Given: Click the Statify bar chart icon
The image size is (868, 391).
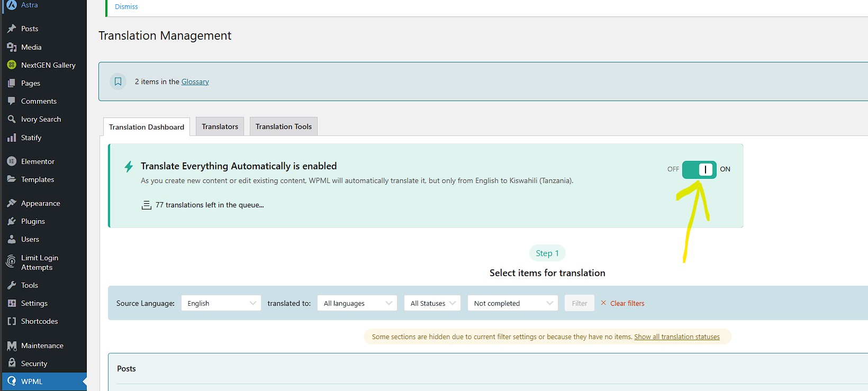Looking at the screenshot, I should (12, 138).
